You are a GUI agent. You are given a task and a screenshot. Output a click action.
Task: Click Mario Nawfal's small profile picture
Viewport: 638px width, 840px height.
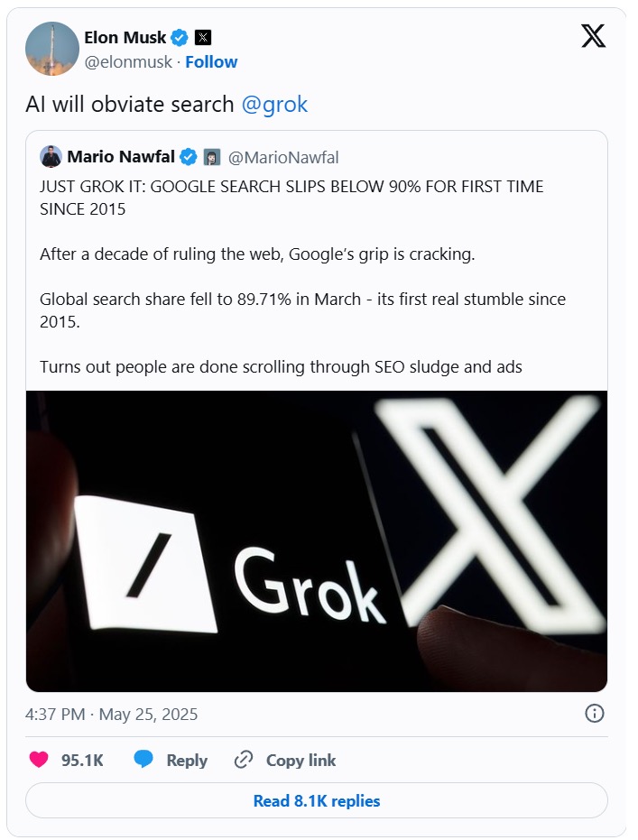click(x=51, y=157)
